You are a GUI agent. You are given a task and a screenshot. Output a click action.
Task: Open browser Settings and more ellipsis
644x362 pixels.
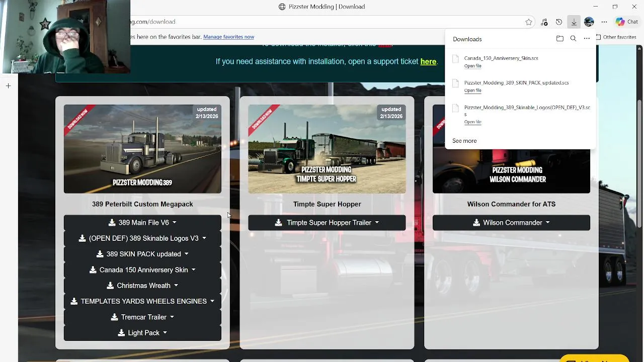tap(604, 22)
